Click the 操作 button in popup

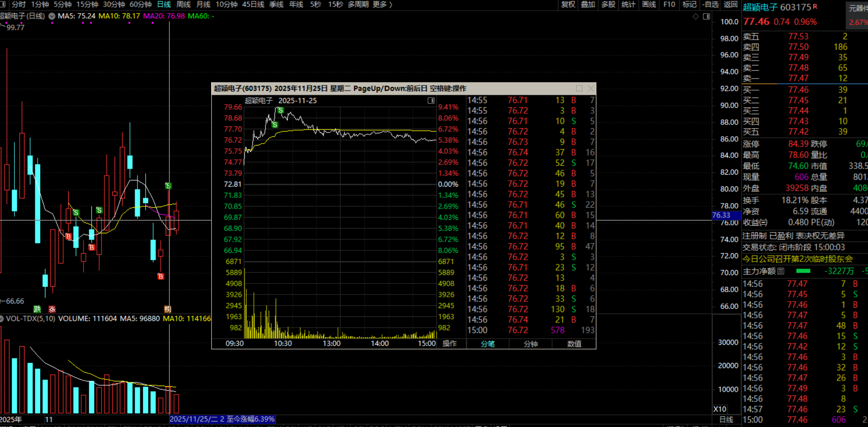pos(450,344)
